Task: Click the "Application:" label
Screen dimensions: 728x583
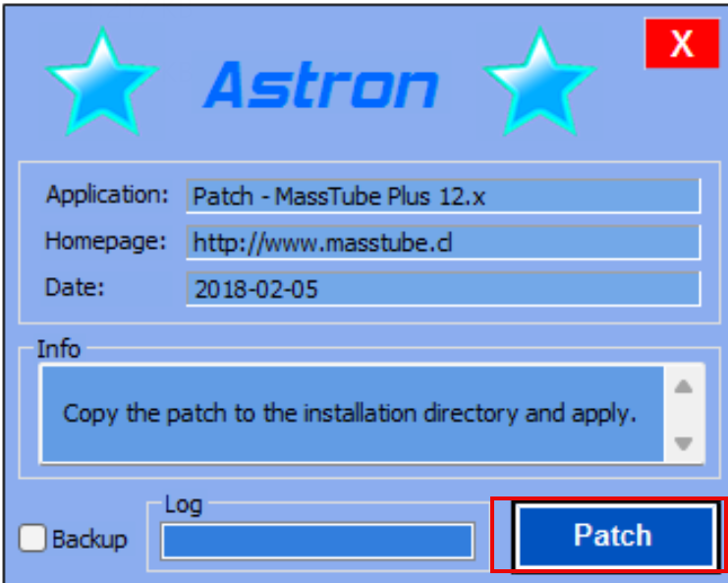Action: pos(107,194)
